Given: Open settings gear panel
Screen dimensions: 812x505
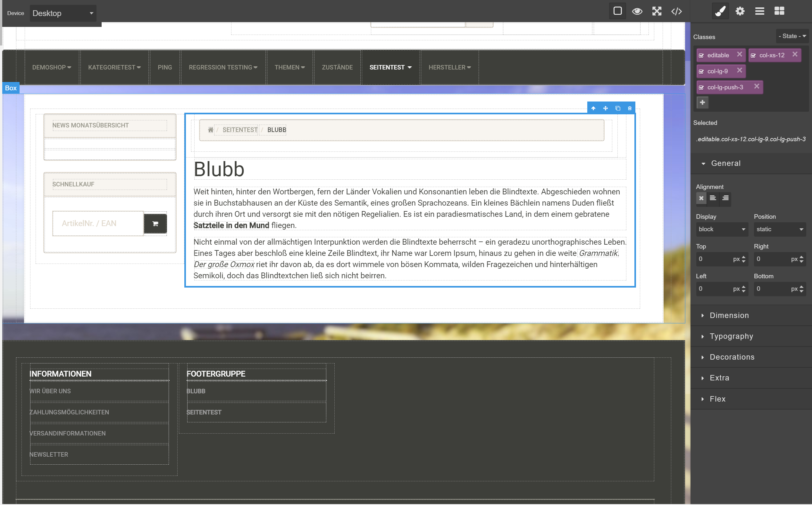Looking at the screenshot, I should pos(740,11).
